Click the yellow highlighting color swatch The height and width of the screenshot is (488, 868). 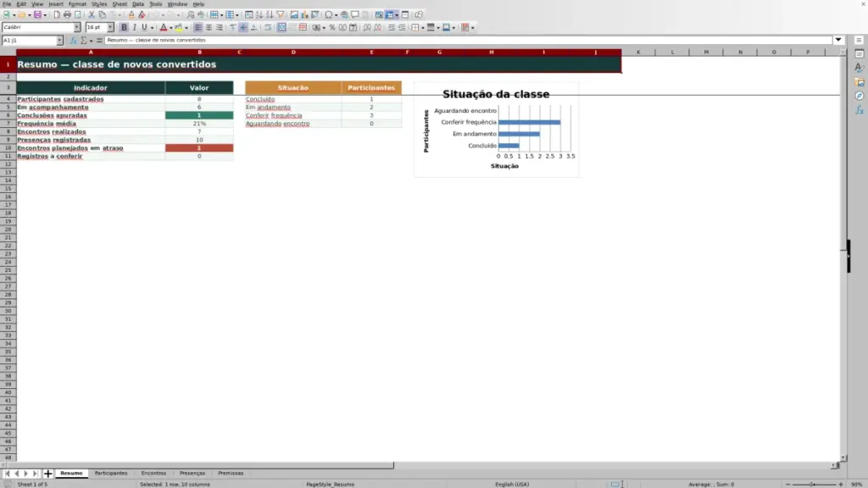[179, 28]
